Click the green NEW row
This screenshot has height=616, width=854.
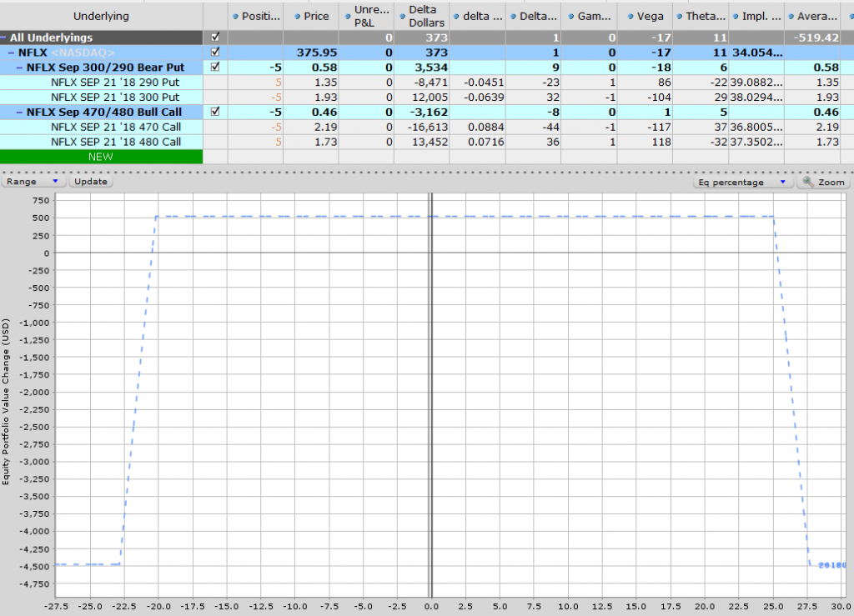click(102, 156)
